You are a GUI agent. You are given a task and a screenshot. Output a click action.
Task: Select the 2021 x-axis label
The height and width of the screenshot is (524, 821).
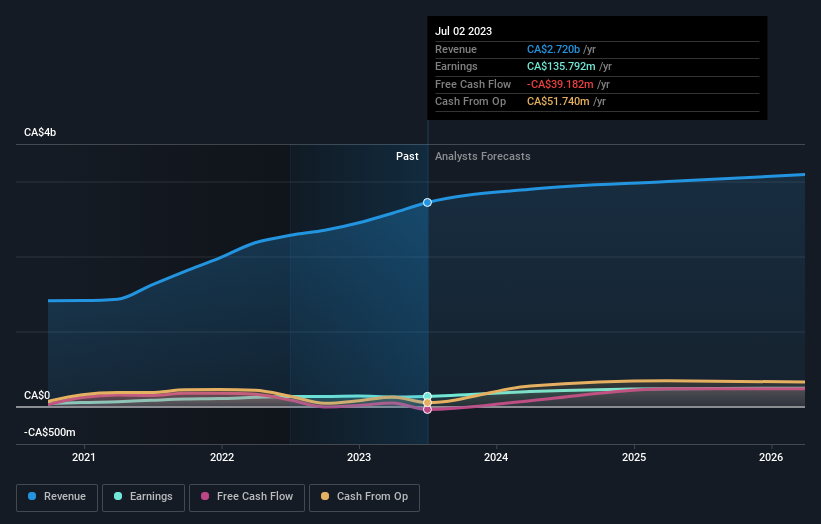[84, 457]
